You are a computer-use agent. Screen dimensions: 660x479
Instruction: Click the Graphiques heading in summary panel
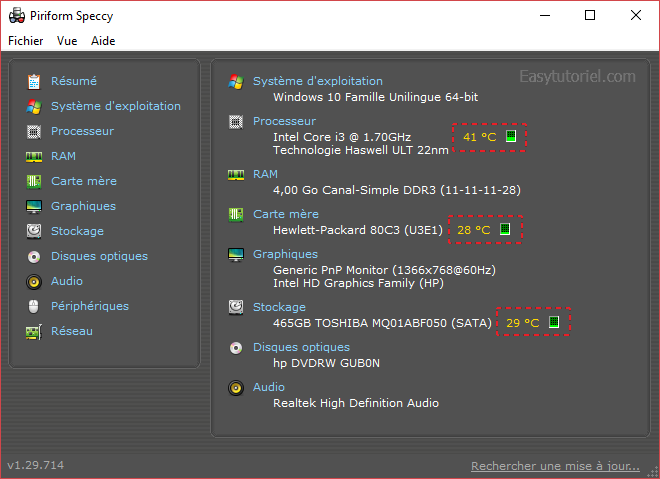[285, 254]
